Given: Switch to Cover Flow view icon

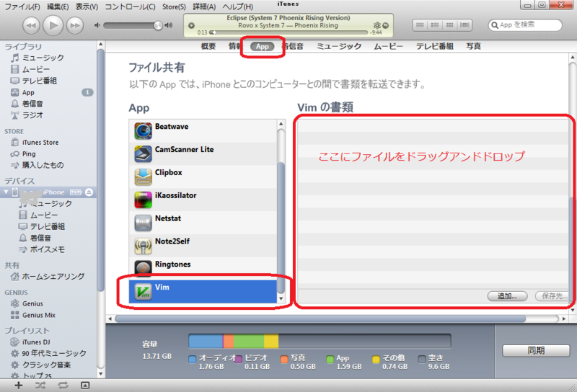Looking at the screenshot, I should pyautogui.click(x=464, y=25).
